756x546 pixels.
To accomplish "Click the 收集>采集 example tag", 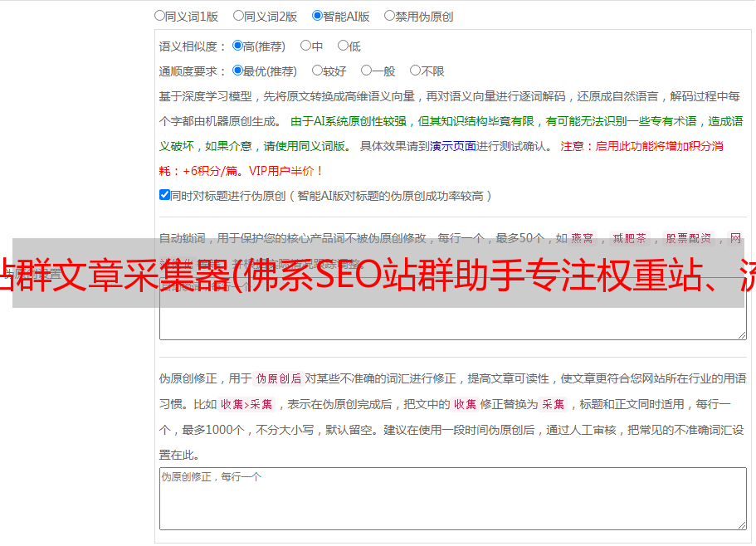I will pyautogui.click(x=246, y=404).
